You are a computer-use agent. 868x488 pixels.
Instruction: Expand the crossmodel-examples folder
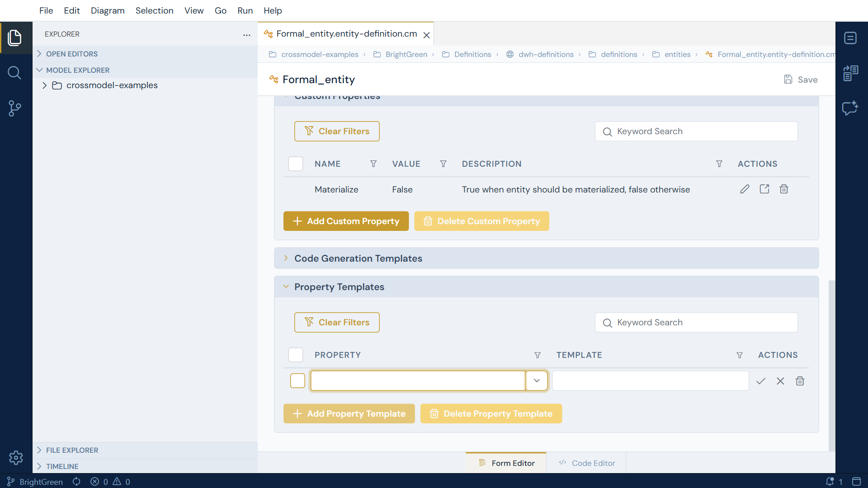44,85
